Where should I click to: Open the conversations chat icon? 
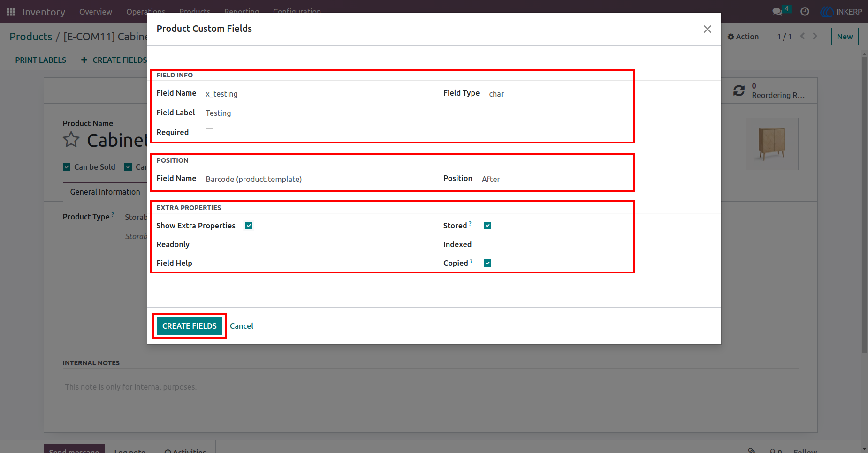(777, 12)
